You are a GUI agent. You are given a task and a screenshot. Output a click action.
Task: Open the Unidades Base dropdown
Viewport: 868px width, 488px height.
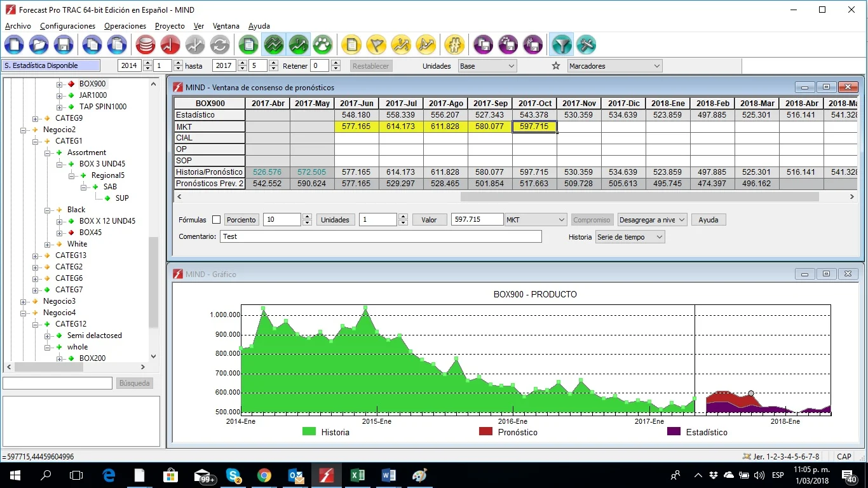pyautogui.click(x=487, y=66)
